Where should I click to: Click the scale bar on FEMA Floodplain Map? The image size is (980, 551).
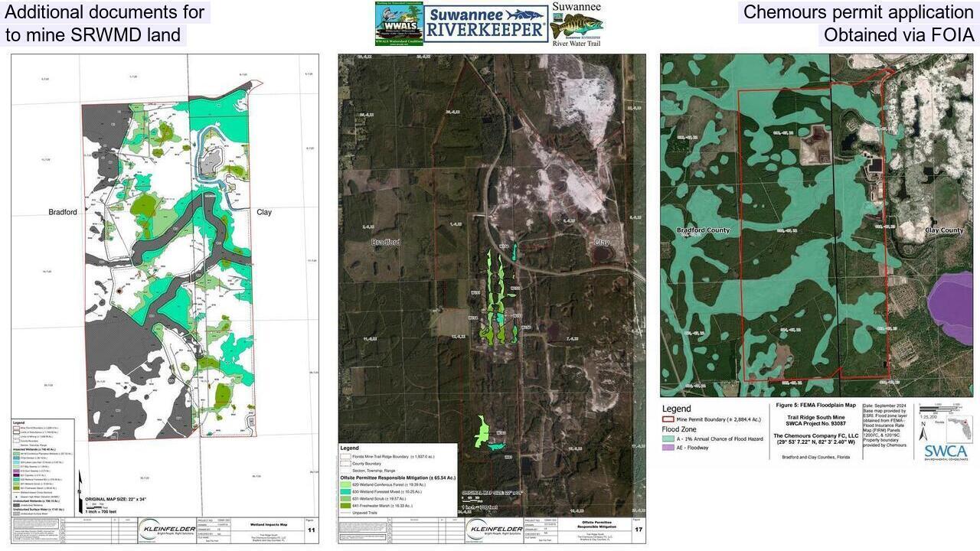pos(942,409)
